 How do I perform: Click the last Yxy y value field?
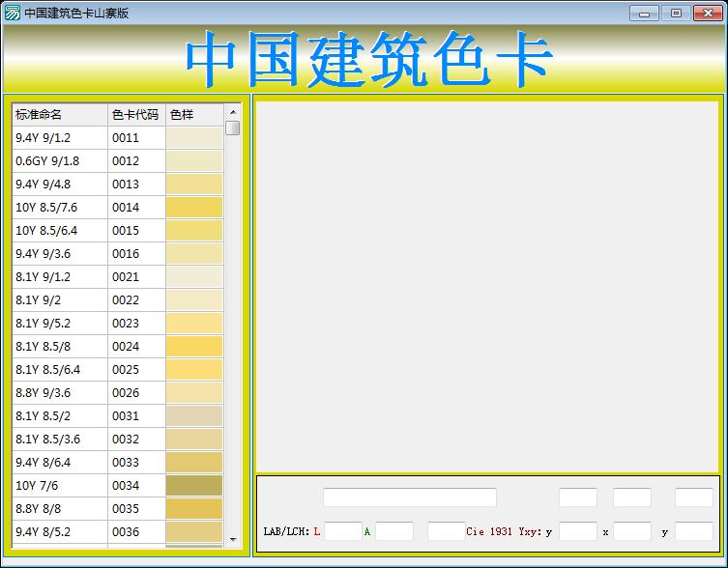click(694, 531)
